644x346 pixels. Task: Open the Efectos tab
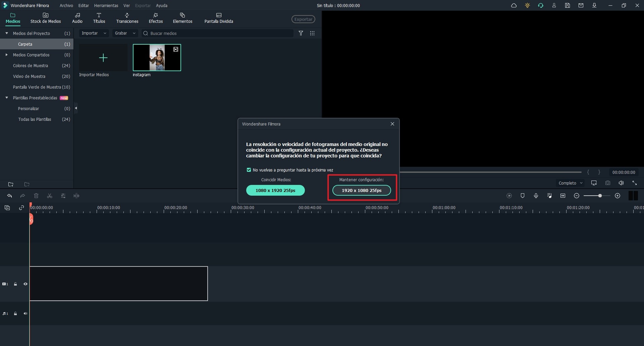pyautogui.click(x=156, y=18)
